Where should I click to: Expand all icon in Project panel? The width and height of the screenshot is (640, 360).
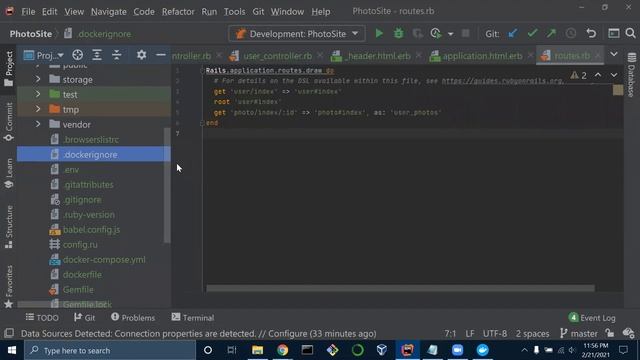click(97, 55)
